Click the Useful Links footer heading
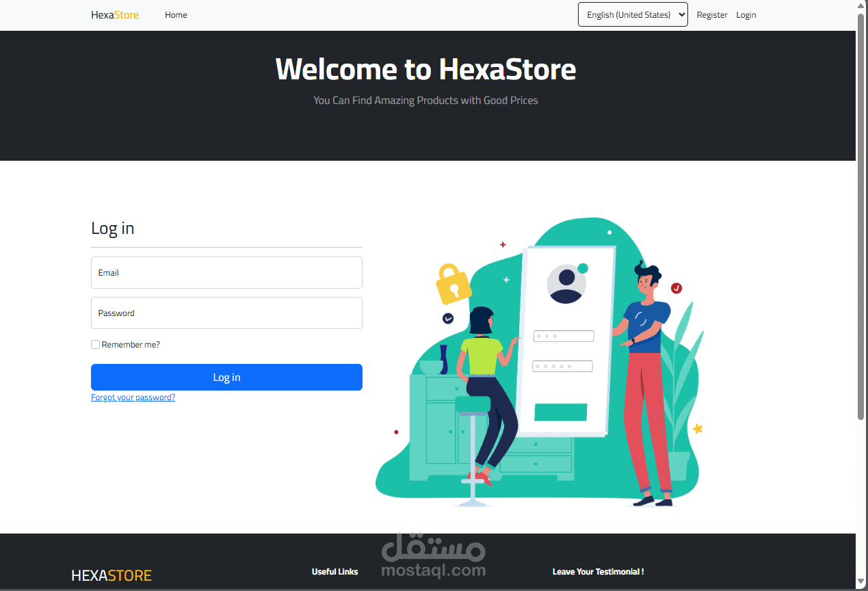 (334, 572)
